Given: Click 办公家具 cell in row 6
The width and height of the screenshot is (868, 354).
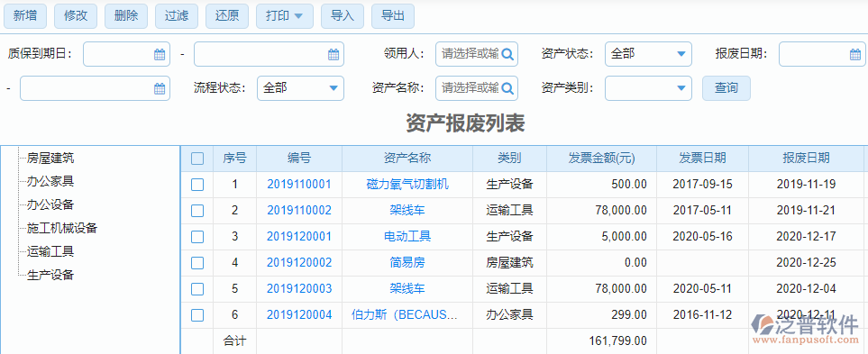Looking at the screenshot, I should [509, 315].
